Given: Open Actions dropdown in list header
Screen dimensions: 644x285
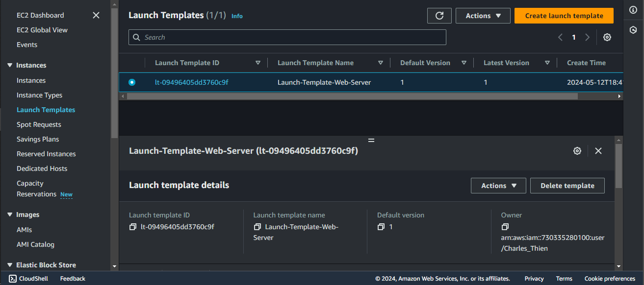Looking at the screenshot, I should click(x=483, y=16).
